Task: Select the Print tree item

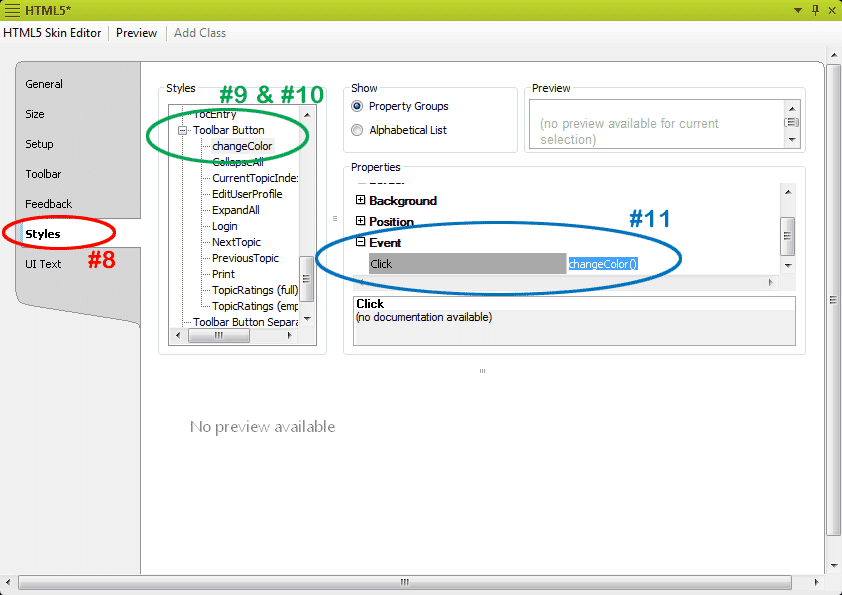Action: (x=223, y=274)
